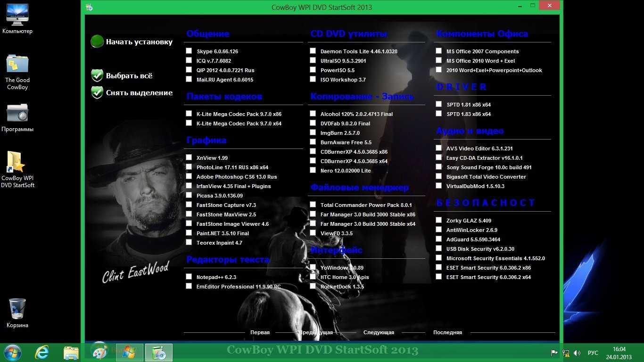Tick AVS Video Editor 6.3.1.231 checkbox

click(438, 148)
